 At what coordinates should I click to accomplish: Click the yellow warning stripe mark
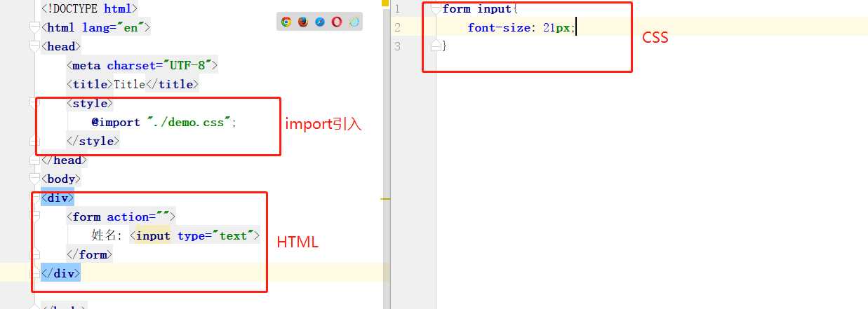pyautogui.click(x=385, y=199)
